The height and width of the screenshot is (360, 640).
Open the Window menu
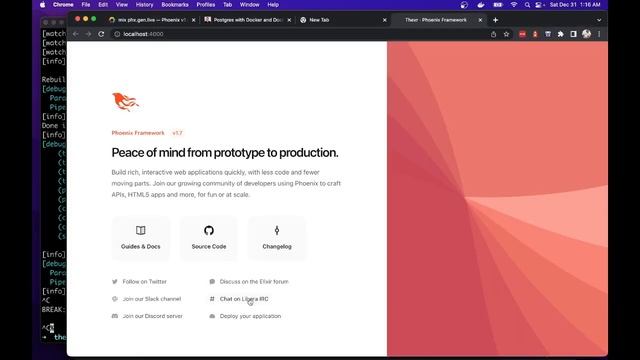[249, 5]
